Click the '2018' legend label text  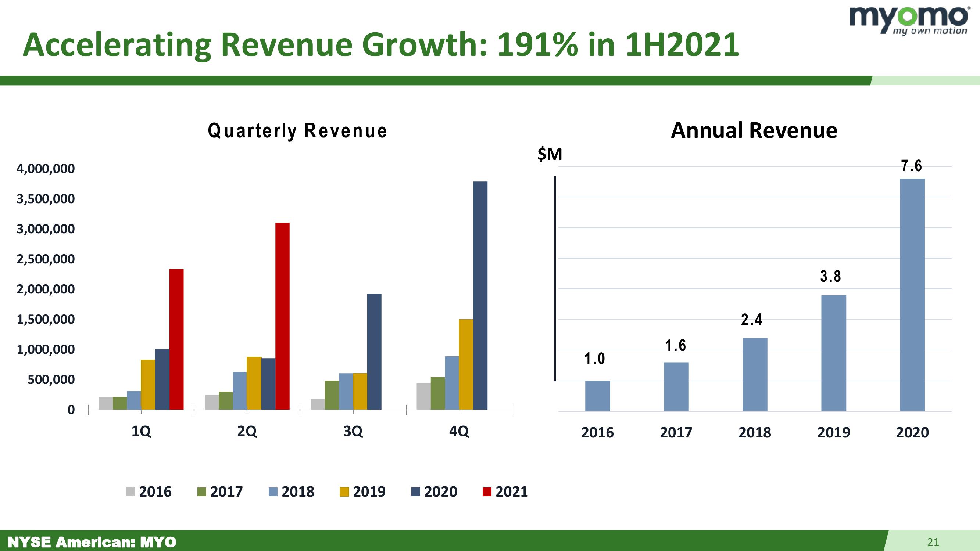298,492
